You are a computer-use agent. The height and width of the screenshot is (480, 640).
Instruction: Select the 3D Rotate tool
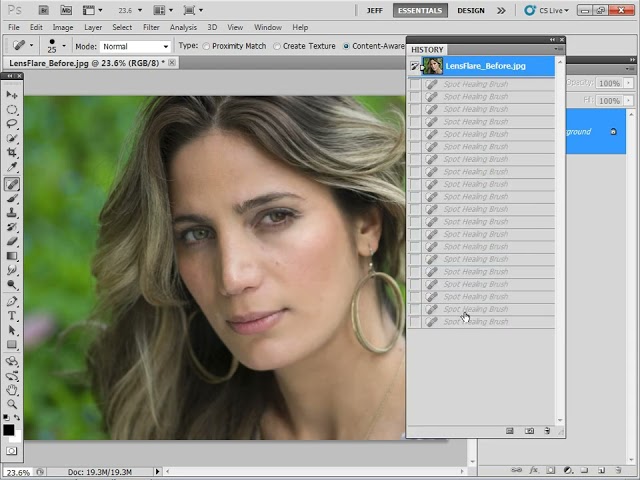coord(12,361)
